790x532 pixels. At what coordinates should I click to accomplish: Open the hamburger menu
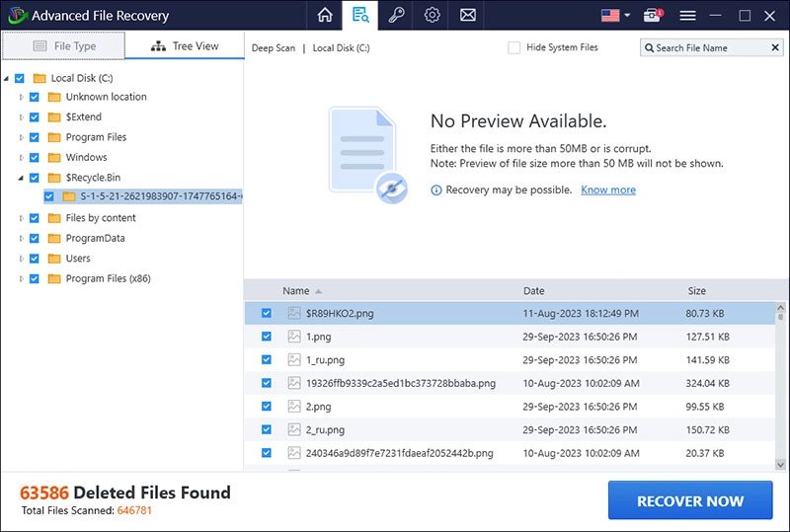point(687,16)
